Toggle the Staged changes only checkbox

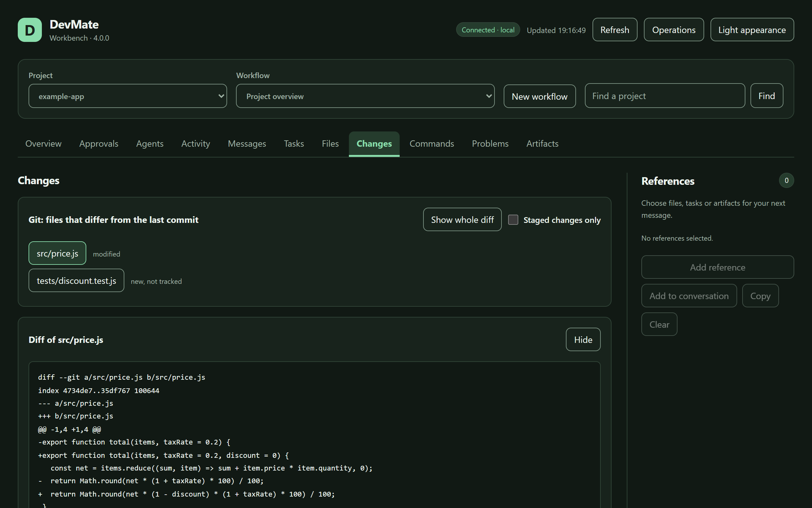(x=513, y=220)
